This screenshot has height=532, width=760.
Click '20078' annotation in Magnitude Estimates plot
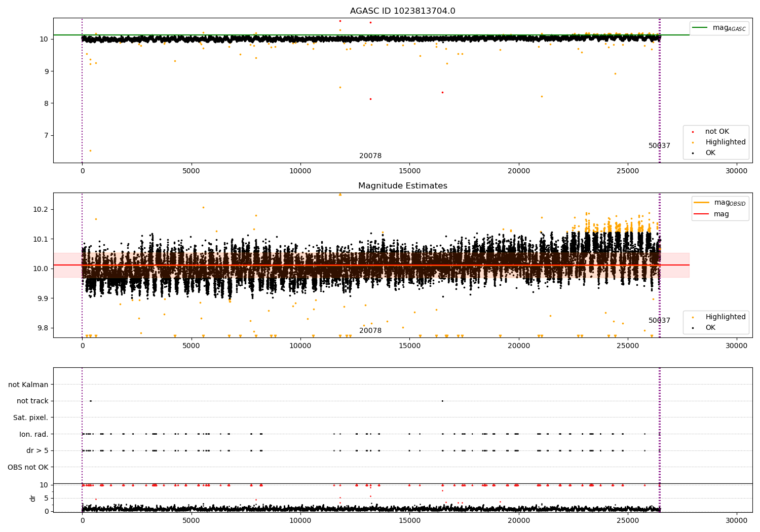(x=370, y=331)
